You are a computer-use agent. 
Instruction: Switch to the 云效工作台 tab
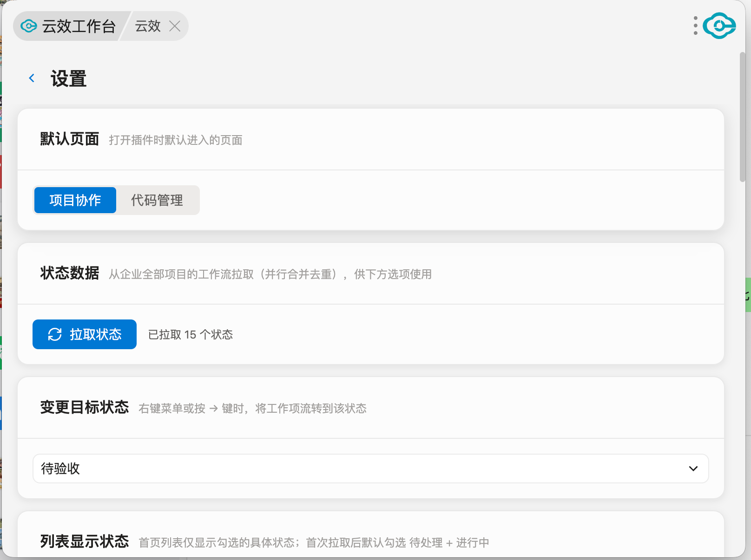pos(68,26)
